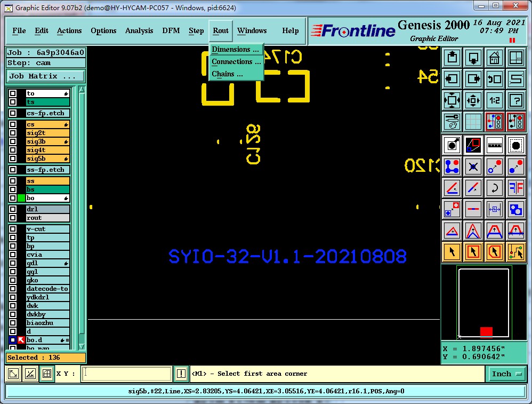Image resolution: width=532 pixels, height=404 pixels.
Task: Click the green color swatch of 'bo' layer
Action: 21,198
